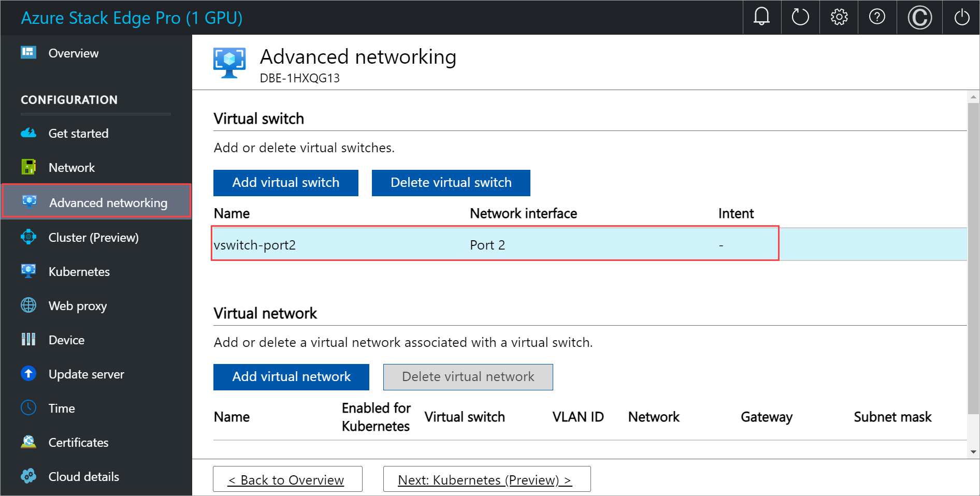Viewport: 980px width, 496px height.
Task: Proceed with Next: Kubernetes (Preview)
Action: tap(486, 479)
